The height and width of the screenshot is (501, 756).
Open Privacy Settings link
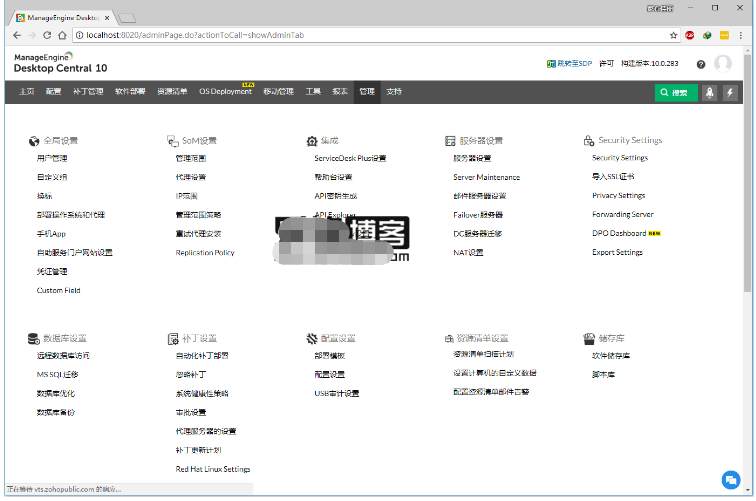pos(619,196)
